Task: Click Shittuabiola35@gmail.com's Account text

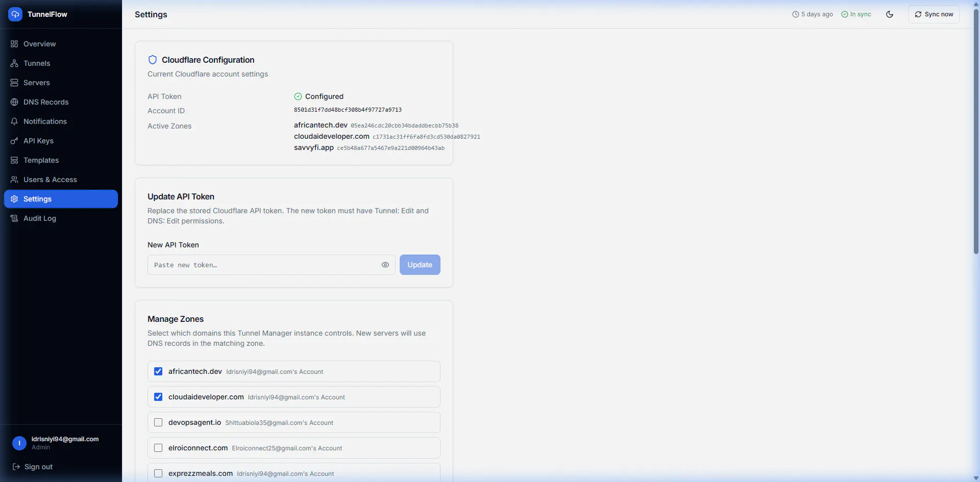Action: (x=279, y=423)
